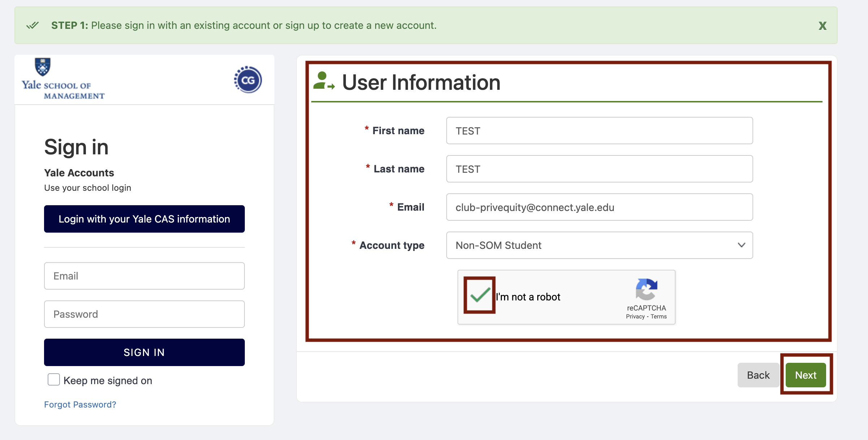The height and width of the screenshot is (440, 868).
Task: Click Login with your Yale CAS information
Action: [x=144, y=219]
